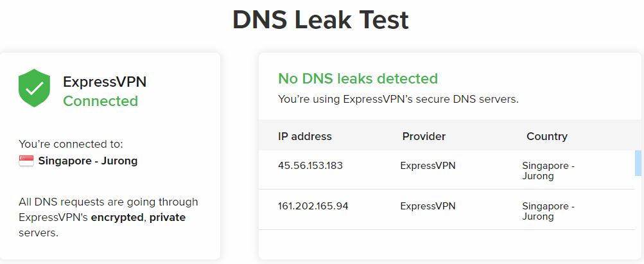
Task: Click the You're connected to label
Action: (71, 144)
